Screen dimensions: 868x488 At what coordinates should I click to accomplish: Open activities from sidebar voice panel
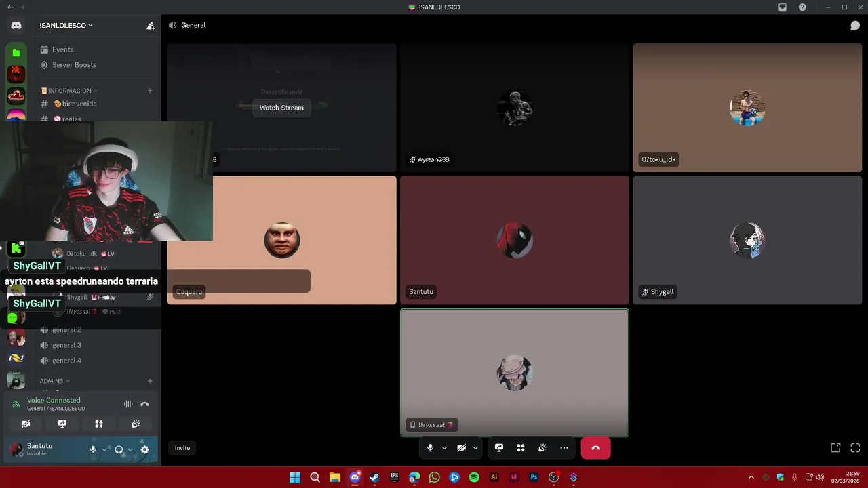(x=99, y=424)
